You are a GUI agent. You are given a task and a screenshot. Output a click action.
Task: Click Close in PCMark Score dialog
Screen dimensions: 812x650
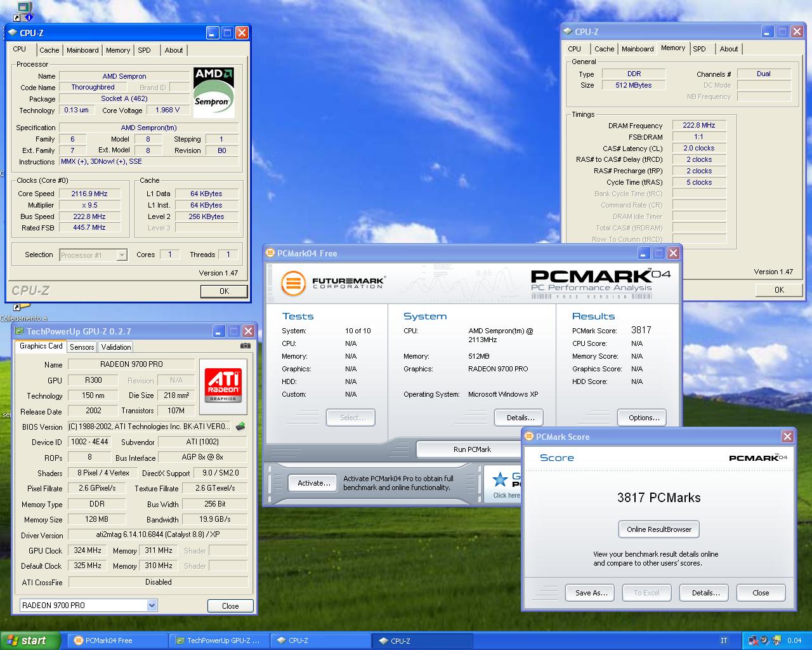coord(761,593)
